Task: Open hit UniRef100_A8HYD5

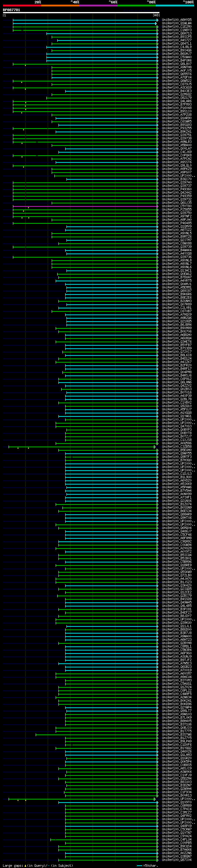Action: click(x=177, y=20)
